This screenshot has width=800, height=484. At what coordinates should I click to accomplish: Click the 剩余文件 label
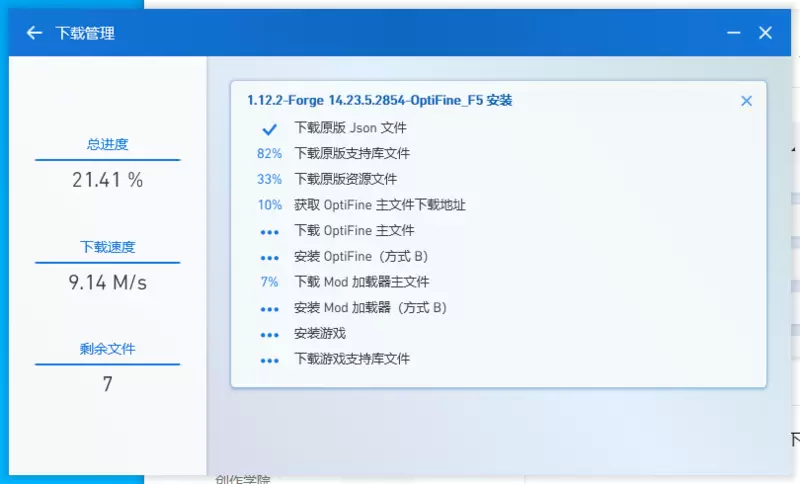click(108, 349)
